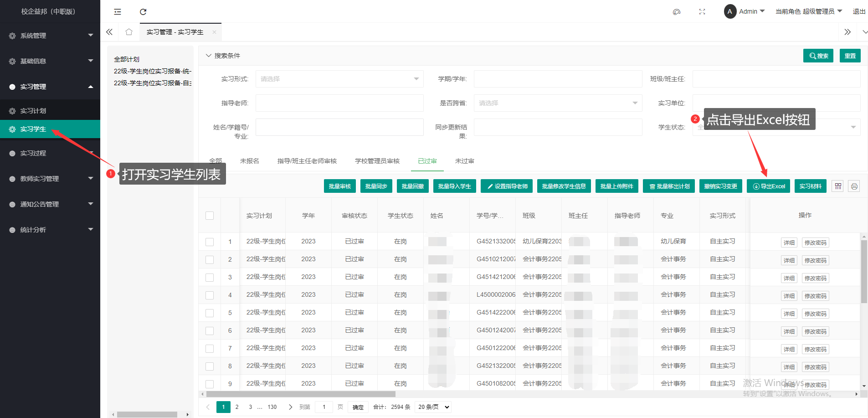This screenshot has width=868, height=418.
Task: Click the refresh page icon
Action: click(143, 12)
